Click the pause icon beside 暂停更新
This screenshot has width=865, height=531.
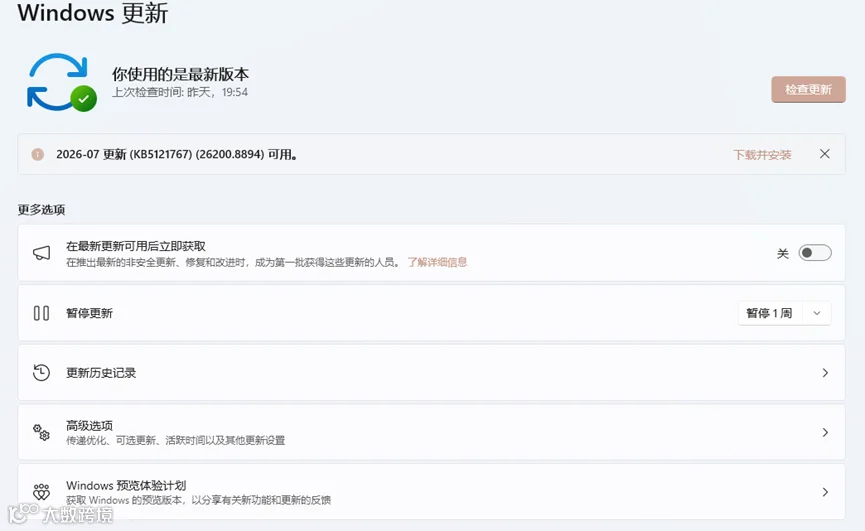click(x=41, y=313)
